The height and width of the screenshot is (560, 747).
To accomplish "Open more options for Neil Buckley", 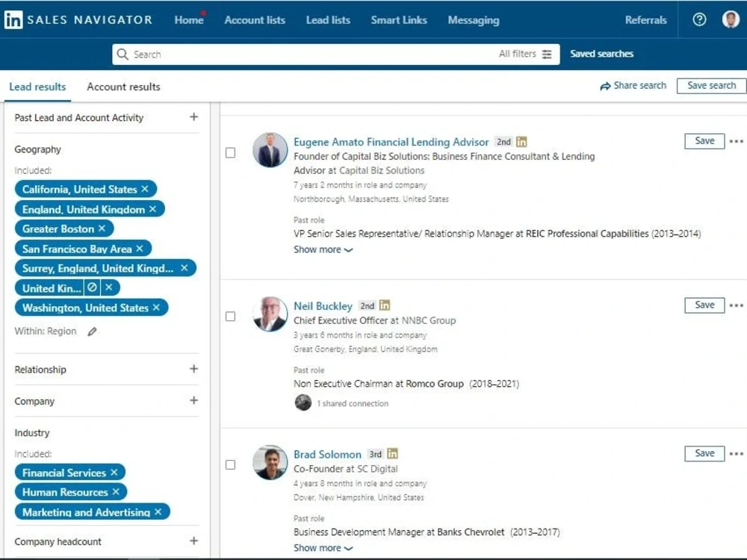I will 736,305.
